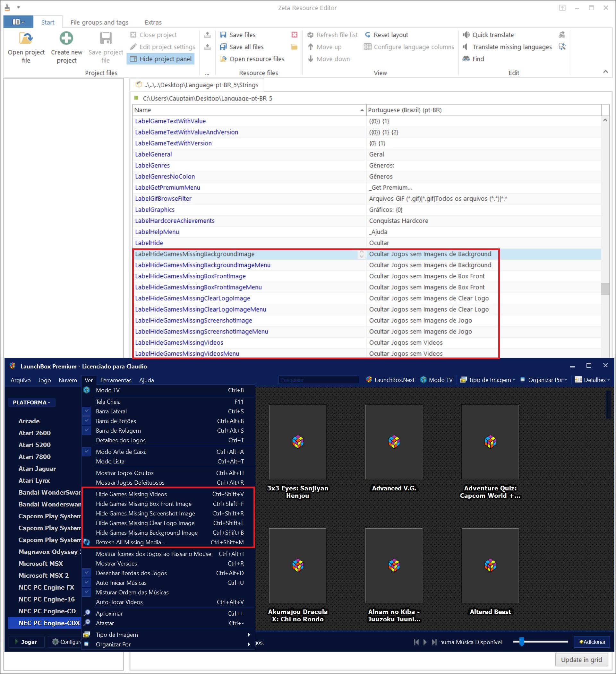Screen dimensions: 616x674
Task: Collapse the ribbon with the chevron
Action: point(605,72)
